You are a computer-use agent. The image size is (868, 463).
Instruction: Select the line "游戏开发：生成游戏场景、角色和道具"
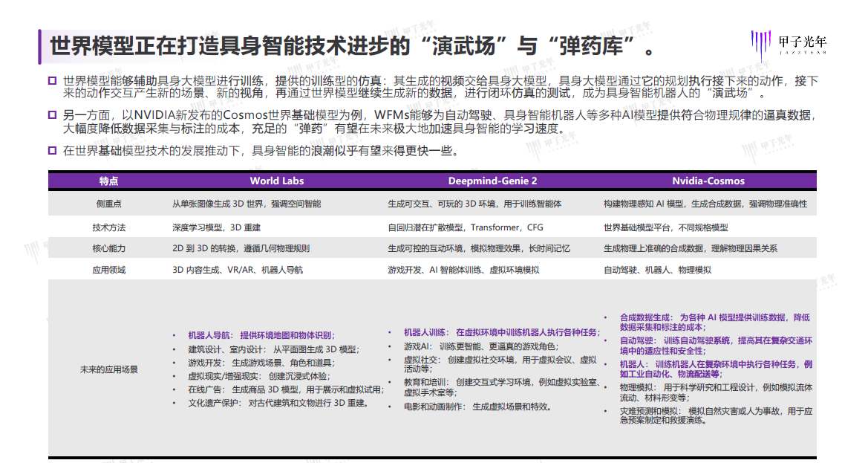(x=261, y=363)
